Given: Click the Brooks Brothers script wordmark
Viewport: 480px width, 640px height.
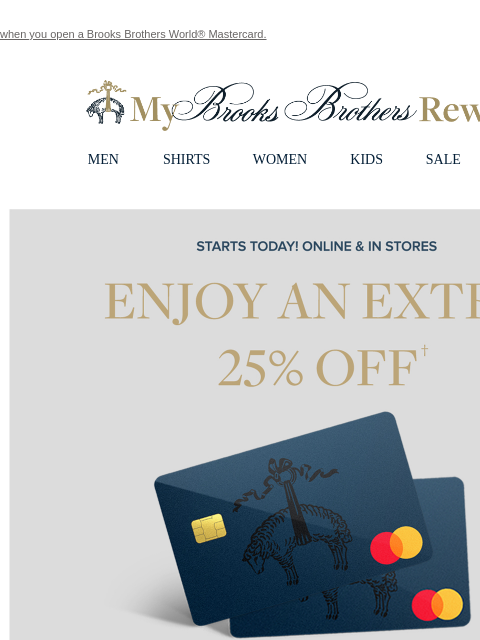Looking at the screenshot, I should click(x=295, y=103).
